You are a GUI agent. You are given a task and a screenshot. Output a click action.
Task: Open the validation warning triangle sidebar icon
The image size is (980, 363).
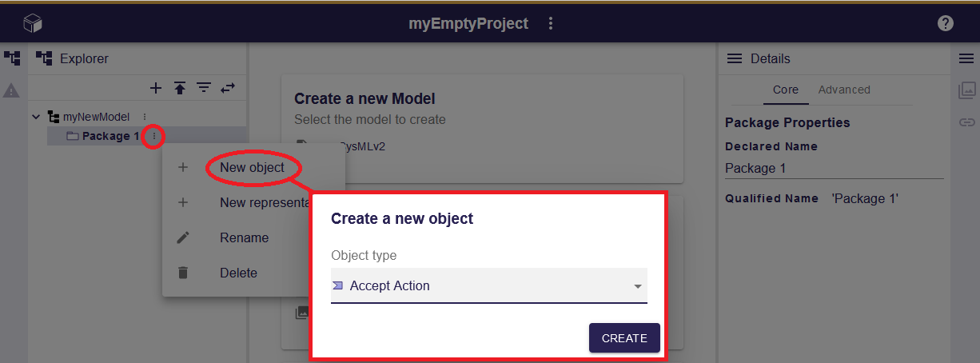coord(11,90)
